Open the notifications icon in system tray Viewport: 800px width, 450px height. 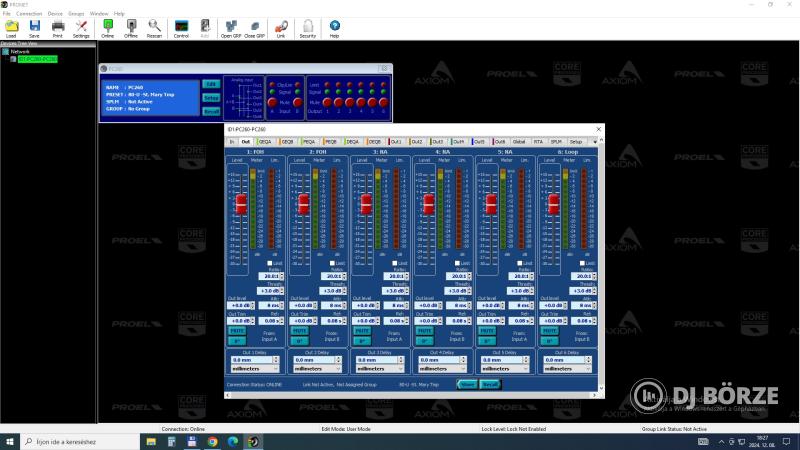786,442
